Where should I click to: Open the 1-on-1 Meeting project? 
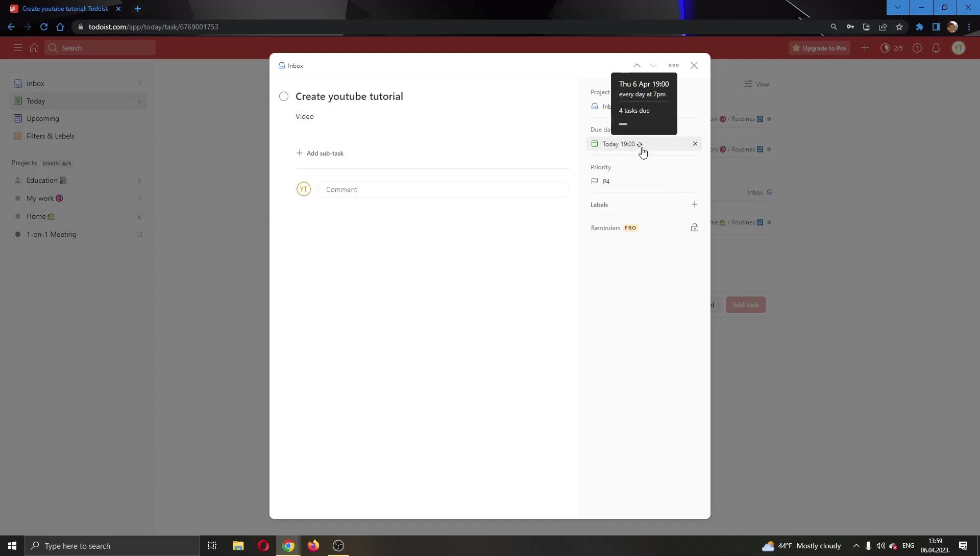pos(78,234)
